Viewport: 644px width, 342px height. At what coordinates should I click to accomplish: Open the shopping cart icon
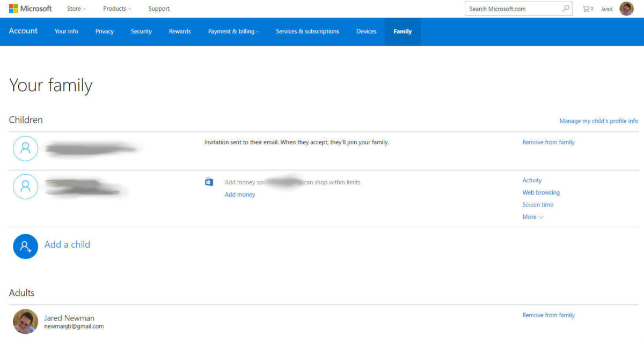(x=587, y=9)
